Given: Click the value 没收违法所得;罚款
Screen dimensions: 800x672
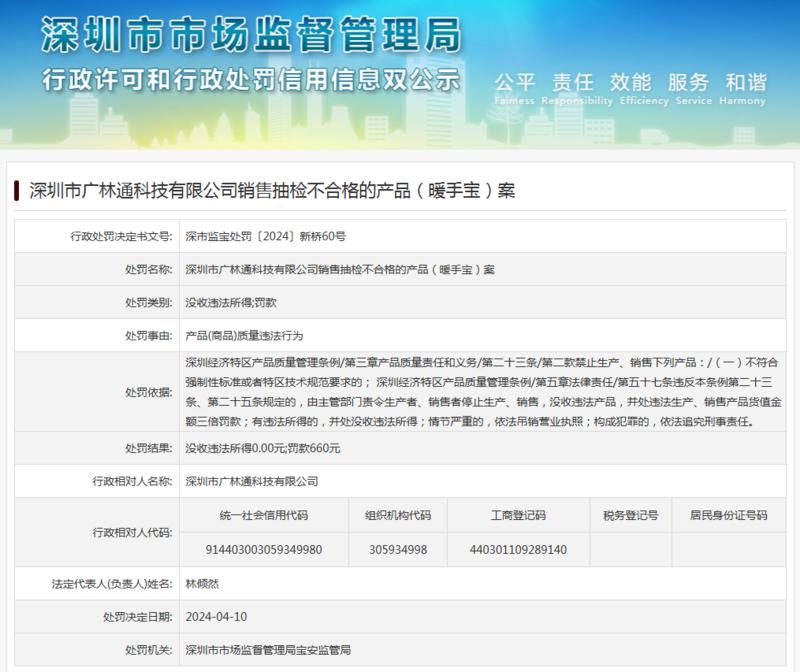Looking at the screenshot, I should click(x=231, y=303).
